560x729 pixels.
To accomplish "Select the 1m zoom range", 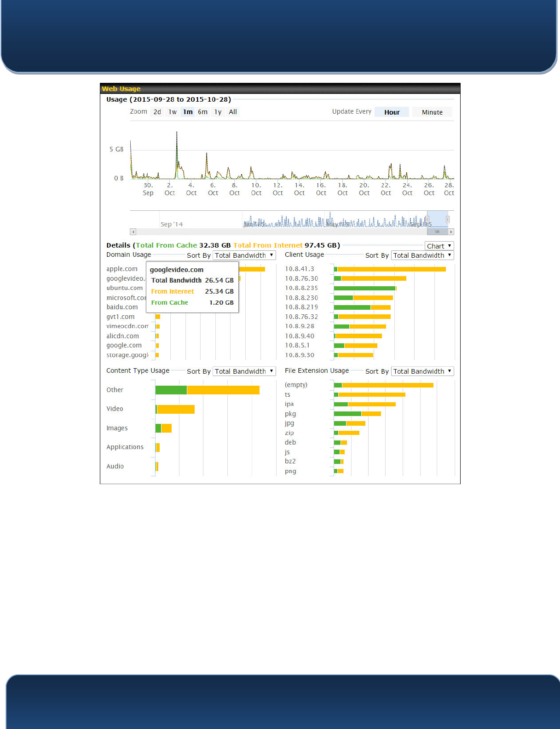I will pos(188,112).
